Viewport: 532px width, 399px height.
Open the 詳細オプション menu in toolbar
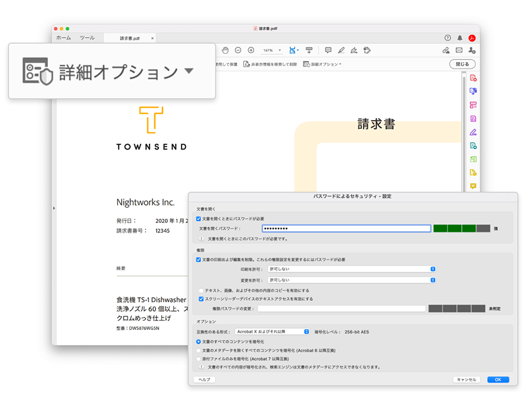pos(322,64)
